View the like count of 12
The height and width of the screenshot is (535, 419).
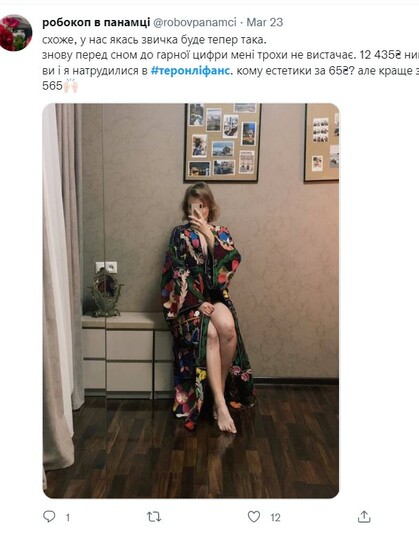click(x=275, y=518)
